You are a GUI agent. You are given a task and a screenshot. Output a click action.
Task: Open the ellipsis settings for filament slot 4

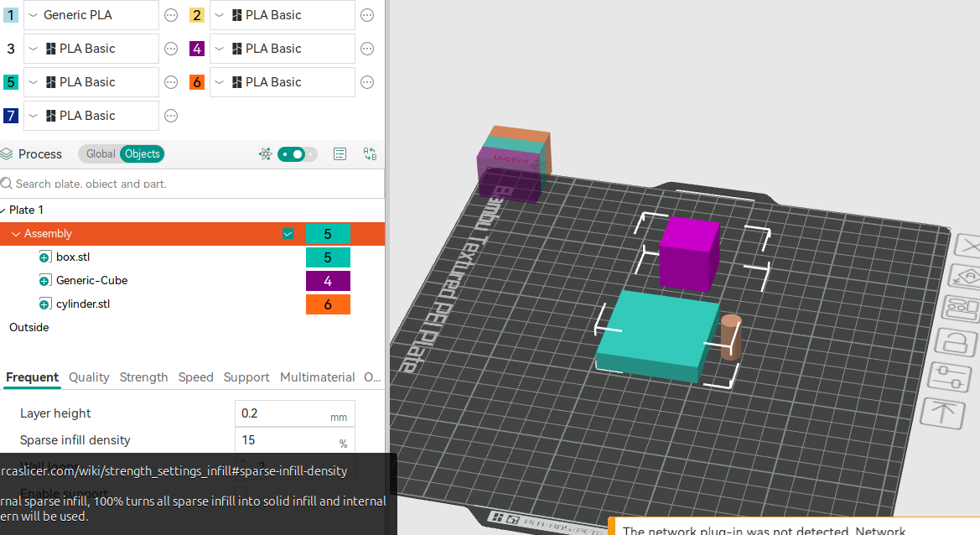click(367, 49)
